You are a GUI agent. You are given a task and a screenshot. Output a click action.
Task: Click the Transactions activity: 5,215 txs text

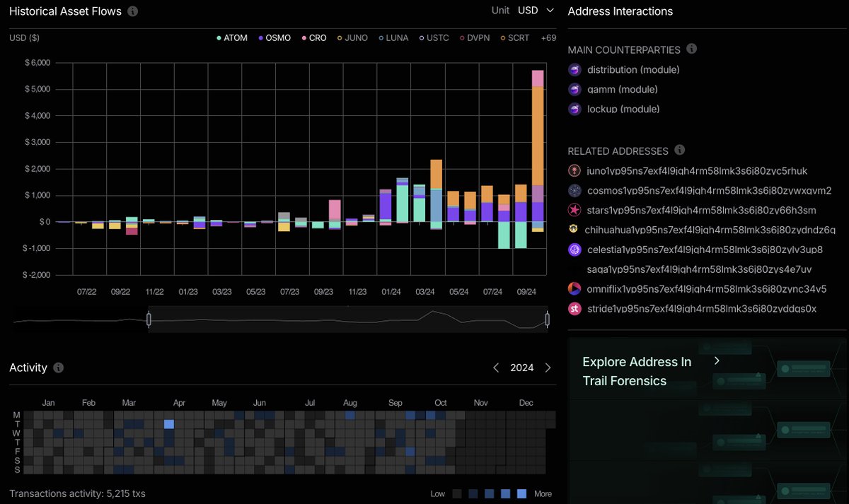click(x=77, y=493)
